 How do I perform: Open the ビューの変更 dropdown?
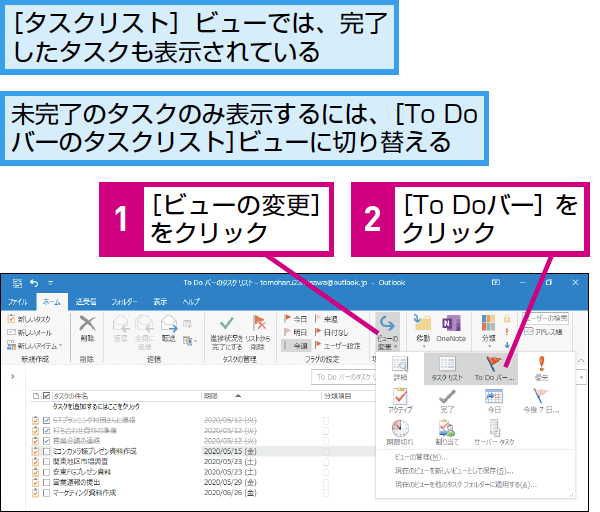tap(387, 332)
